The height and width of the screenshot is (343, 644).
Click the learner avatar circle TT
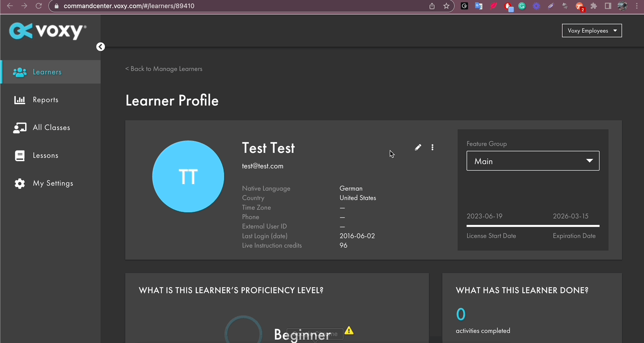(x=188, y=176)
